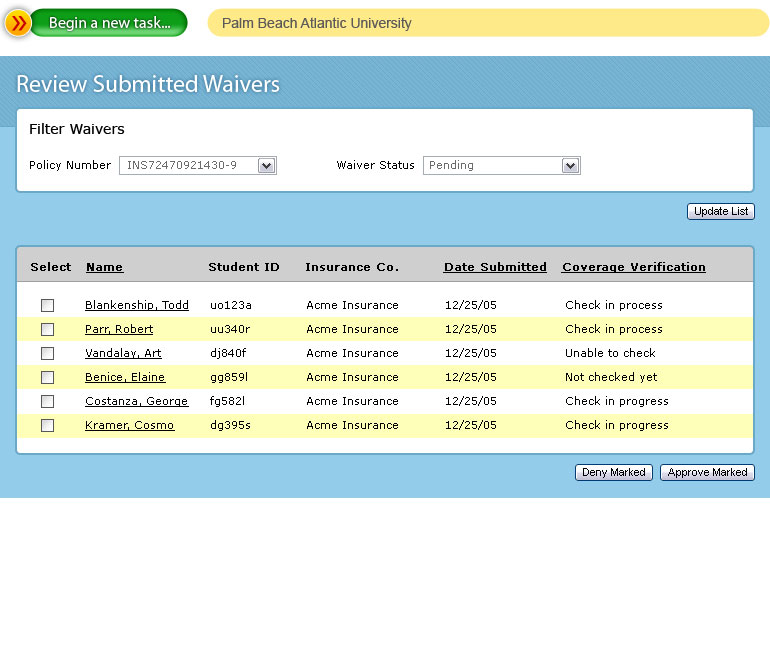Click the Filter Waivers heading
Image resolution: width=770 pixels, height=651 pixels.
[77, 129]
